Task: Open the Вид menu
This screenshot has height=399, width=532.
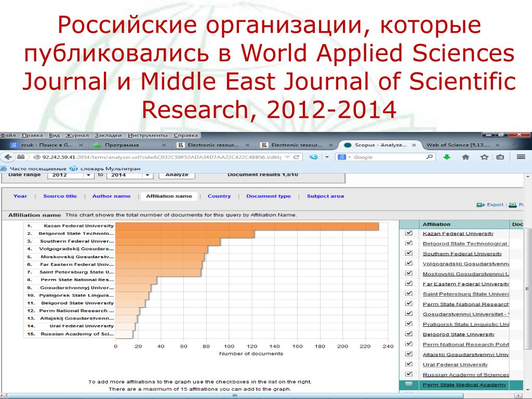Action: click(x=54, y=136)
